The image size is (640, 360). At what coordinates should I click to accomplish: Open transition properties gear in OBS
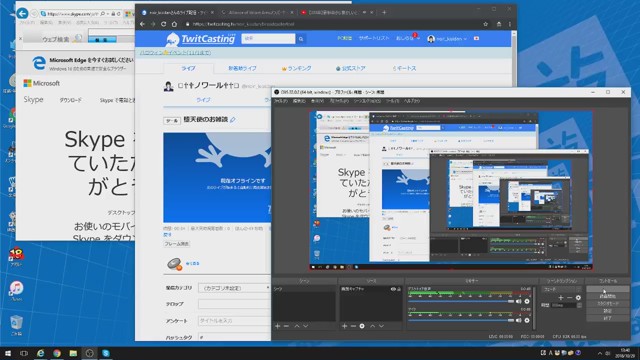578,298
